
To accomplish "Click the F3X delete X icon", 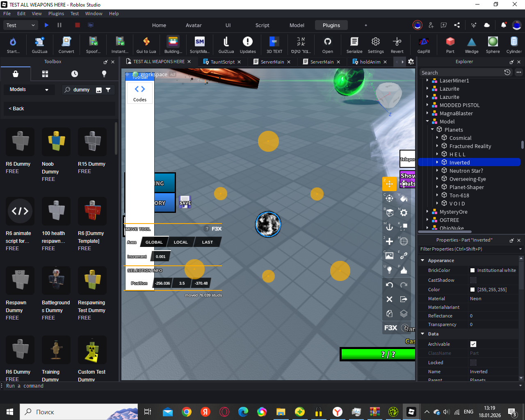I will (389, 299).
